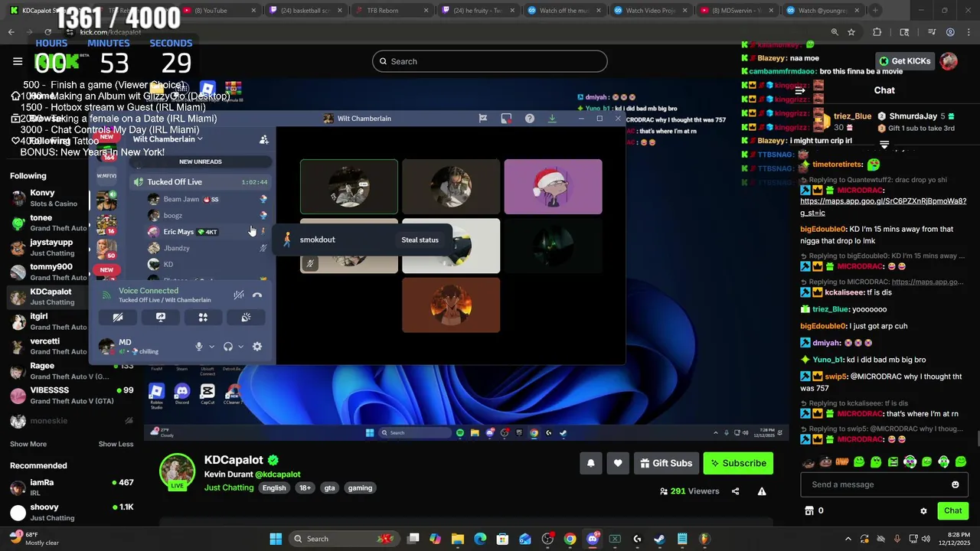The height and width of the screenshot is (551, 980).
Task: Open Steam from the taskbar
Action: [x=659, y=539]
